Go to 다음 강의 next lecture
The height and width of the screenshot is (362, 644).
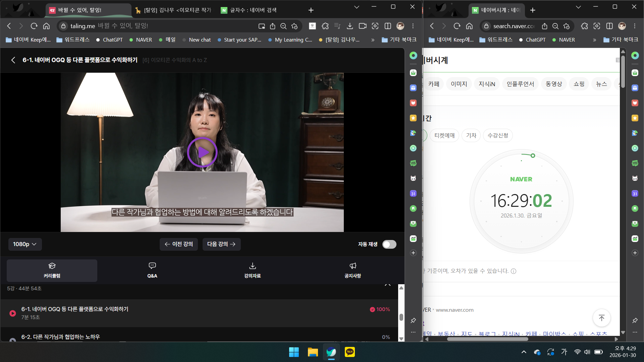pos(221,244)
